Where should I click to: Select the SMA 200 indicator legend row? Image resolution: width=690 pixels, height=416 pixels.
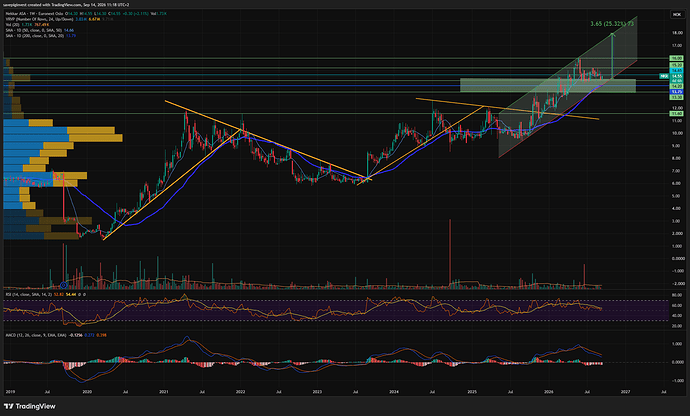[x=40, y=36]
